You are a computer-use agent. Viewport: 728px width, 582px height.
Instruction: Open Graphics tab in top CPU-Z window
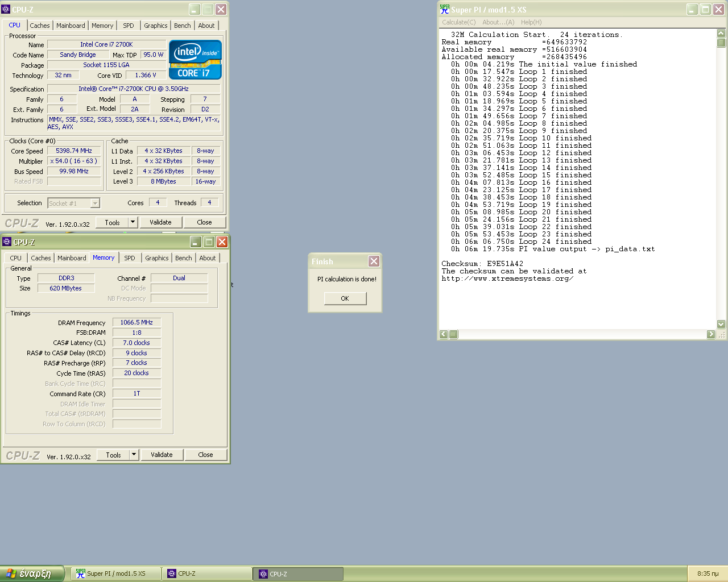pos(155,26)
